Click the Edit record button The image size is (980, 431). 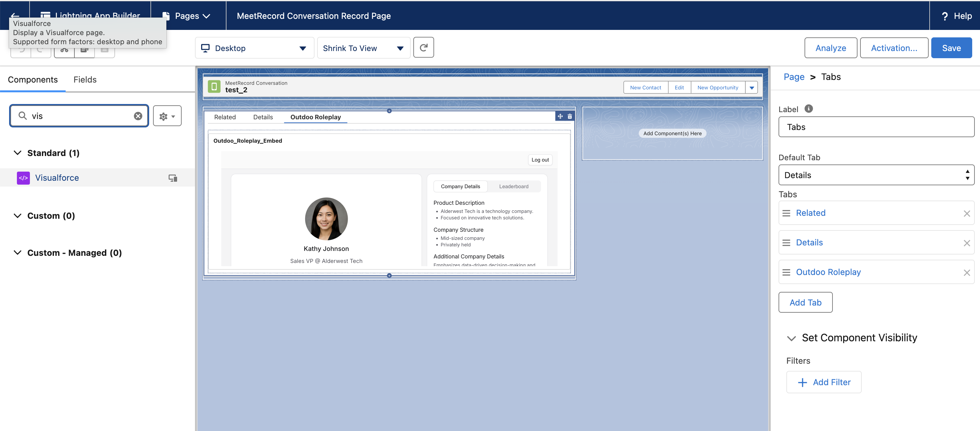(679, 87)
